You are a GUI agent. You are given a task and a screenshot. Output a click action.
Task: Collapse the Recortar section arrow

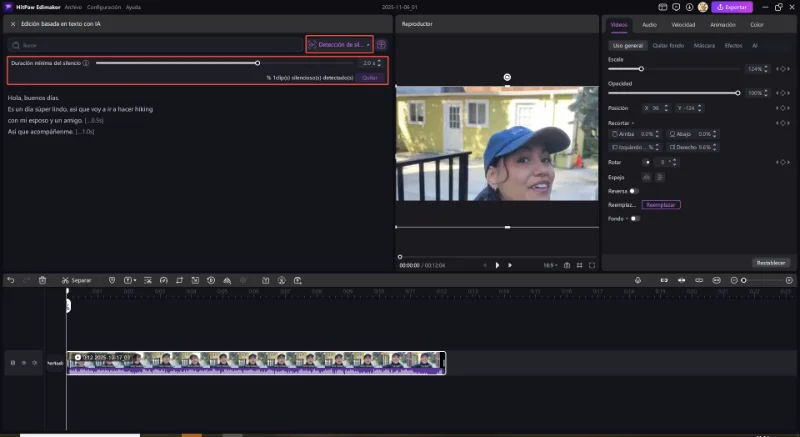(632, 122)
